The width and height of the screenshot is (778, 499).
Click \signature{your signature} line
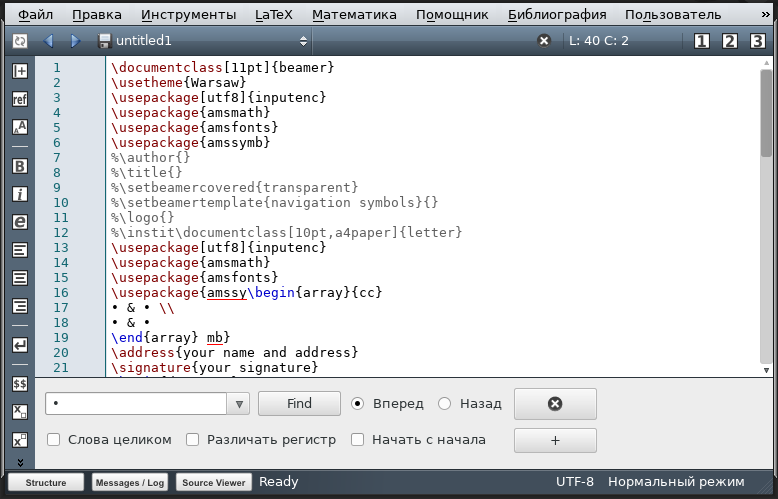(215, 368)
